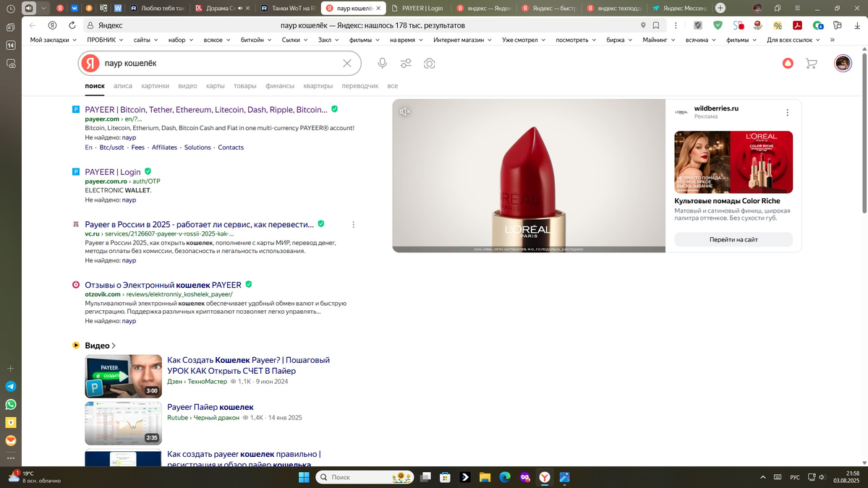
Task: Click the Перейти на сайт button
Action: tap(733, 239)
